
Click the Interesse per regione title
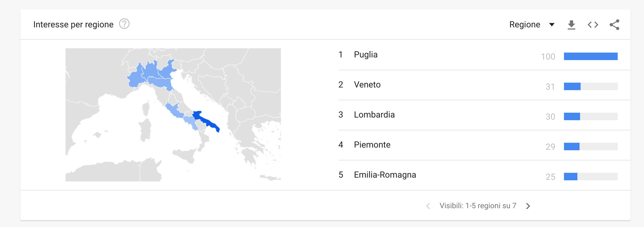pos(73,24)
